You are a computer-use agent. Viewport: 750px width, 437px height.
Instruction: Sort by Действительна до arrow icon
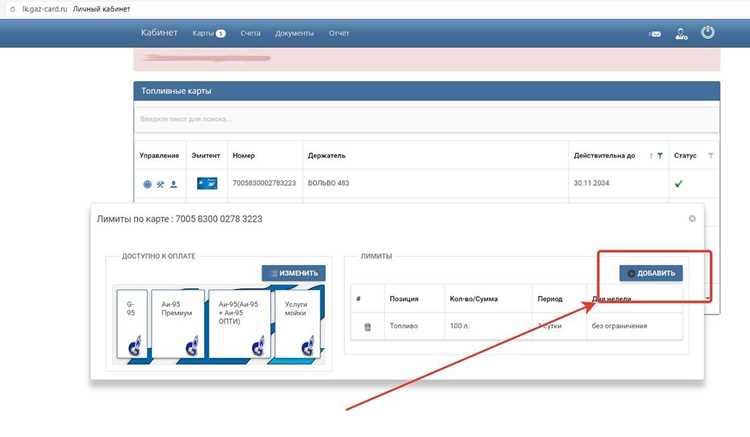point(651,156)
